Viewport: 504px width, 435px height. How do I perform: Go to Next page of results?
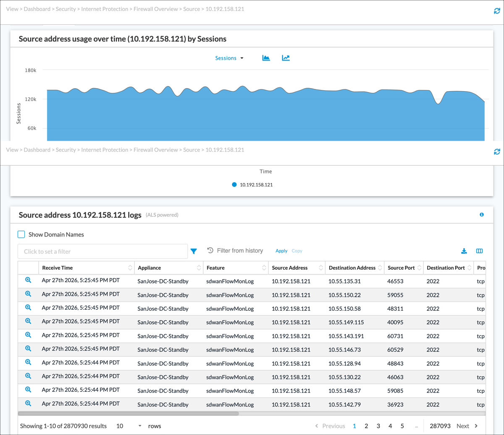click(x=467, y=426)
